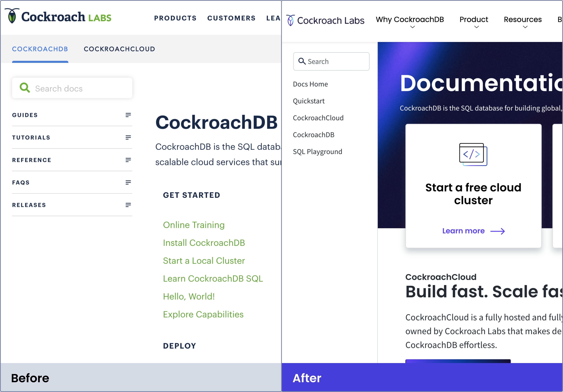The height and width of the screenshot is (392, 563).
Task: Expand the Releases sidebar section
Action: pyautogui.click(x=128, y=205)
